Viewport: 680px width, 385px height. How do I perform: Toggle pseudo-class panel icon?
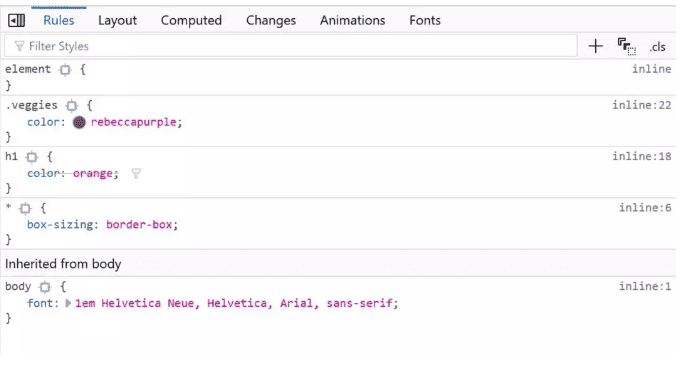click(x=627, y=46)
